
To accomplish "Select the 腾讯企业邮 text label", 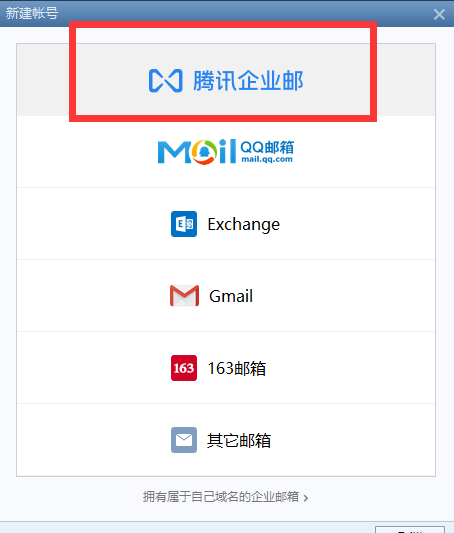I will tap(248, 81).
